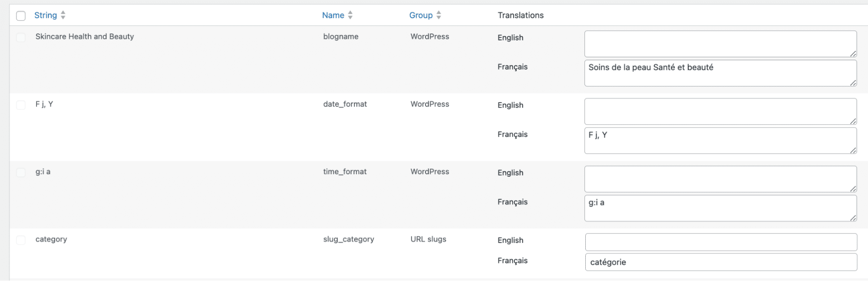Sort table by Group column

[x=421, y=15]
